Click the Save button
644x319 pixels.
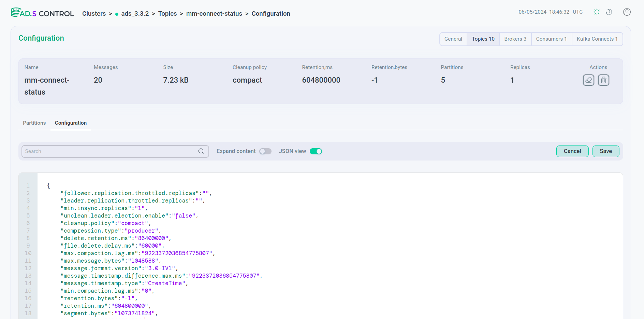[606, 151]
